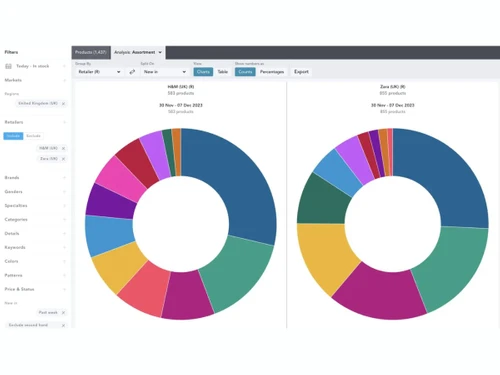
Task: Remove the Exclude second hand chip
Action: pyautogui.click(x=63, y=325)
